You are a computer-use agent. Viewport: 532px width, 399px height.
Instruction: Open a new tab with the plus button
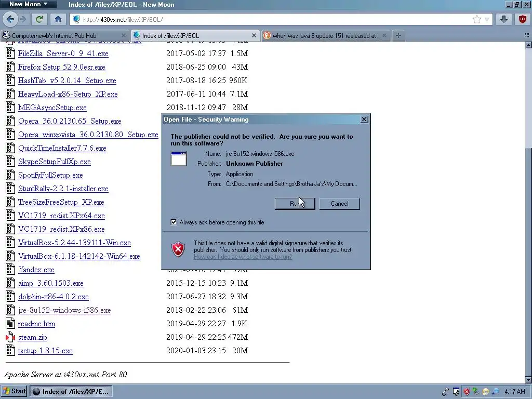[398, 35]
